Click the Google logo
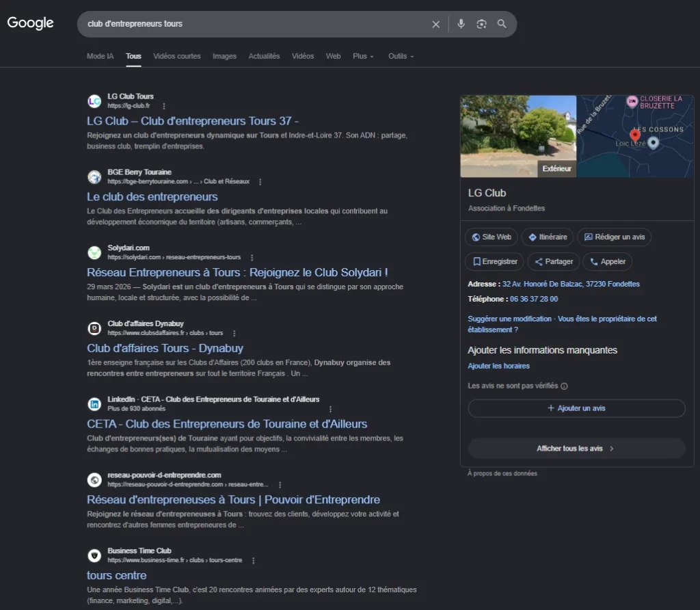Image resolution: width=700 pixels, height=610 pixels. (x=30, y=23)
